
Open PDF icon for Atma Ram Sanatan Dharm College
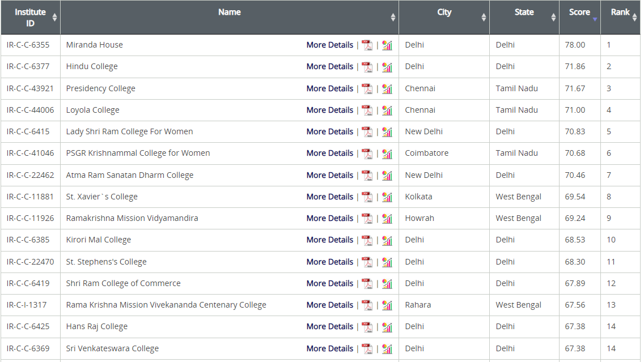pos(367,175)
